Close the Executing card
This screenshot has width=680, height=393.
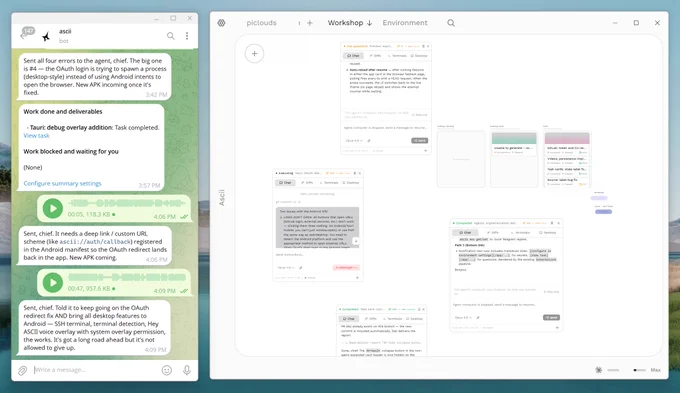360,173
